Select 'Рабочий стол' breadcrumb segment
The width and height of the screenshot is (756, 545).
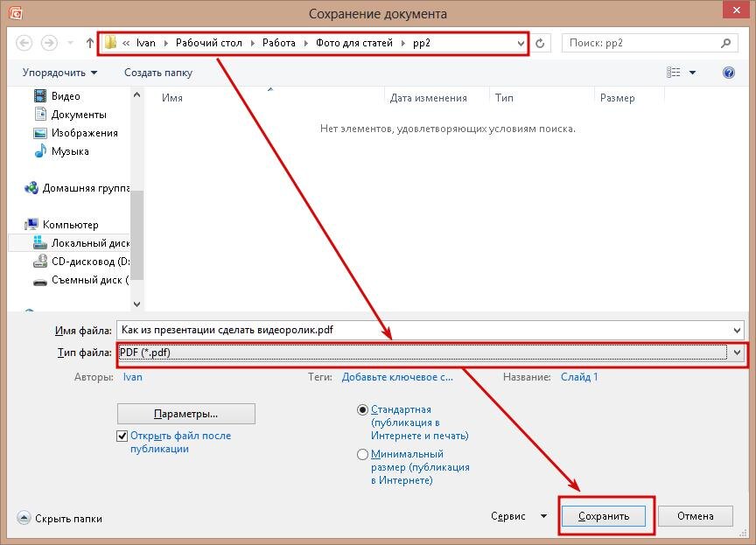point(209,44)
